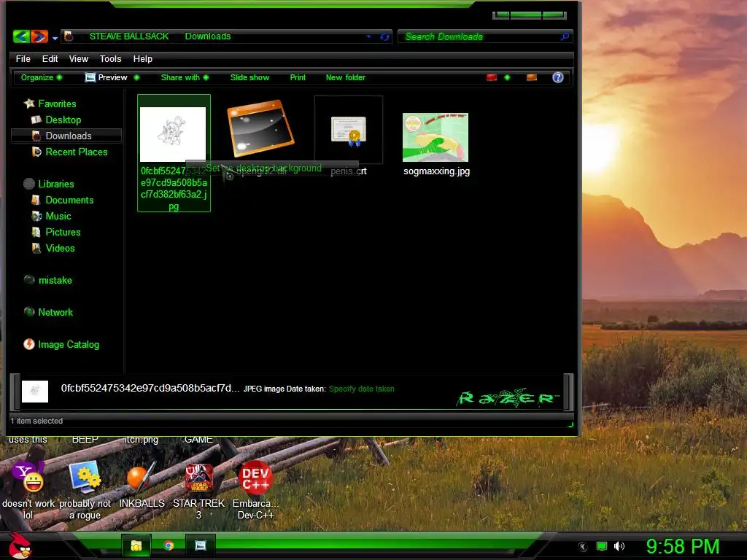Screen dimensions: 747x560
Task: Refresh the folder with the refresh icon
Action: click(384, 36)
